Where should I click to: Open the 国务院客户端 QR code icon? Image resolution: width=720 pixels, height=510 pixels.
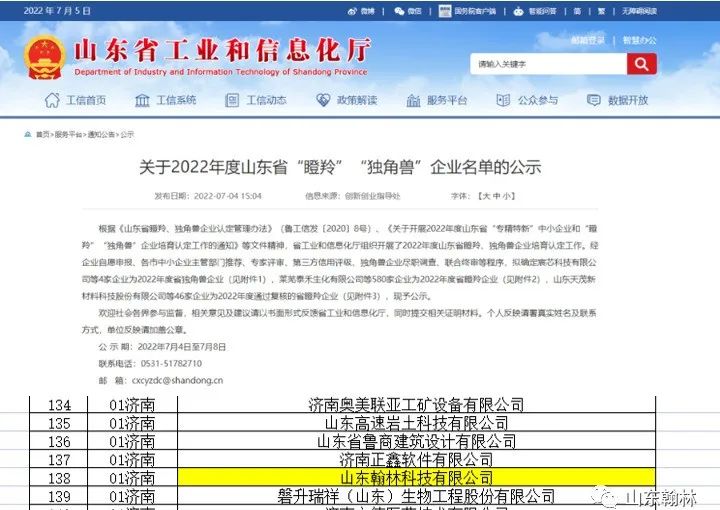(444, 11)
